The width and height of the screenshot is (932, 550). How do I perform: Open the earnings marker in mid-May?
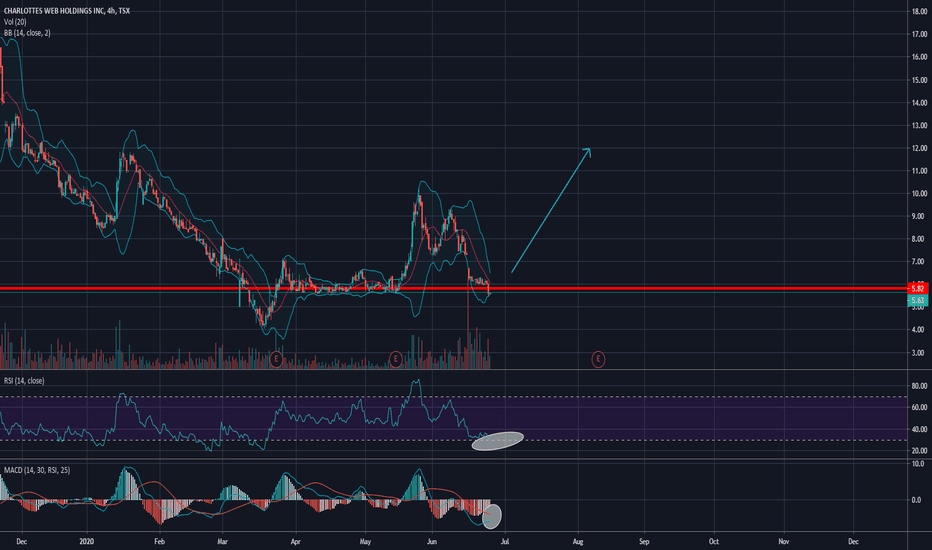(x=395, y=359)
